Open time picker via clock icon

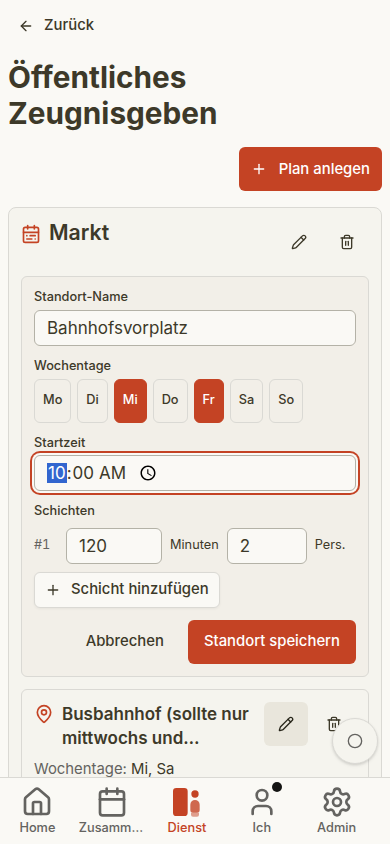pyautogui.click(x=148, y=473)
